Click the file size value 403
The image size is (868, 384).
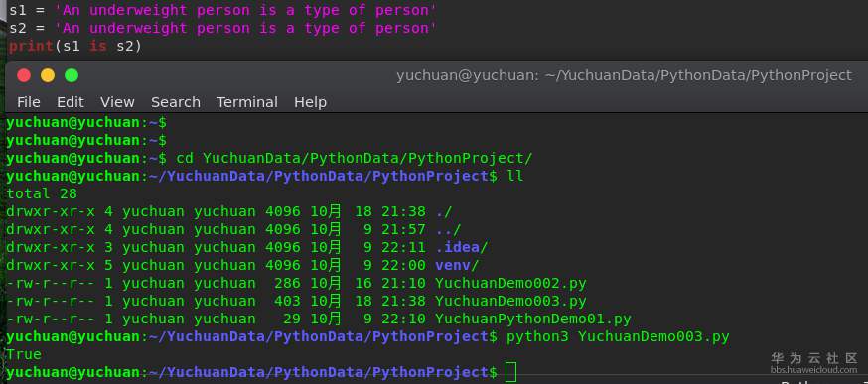pos(287,301)
